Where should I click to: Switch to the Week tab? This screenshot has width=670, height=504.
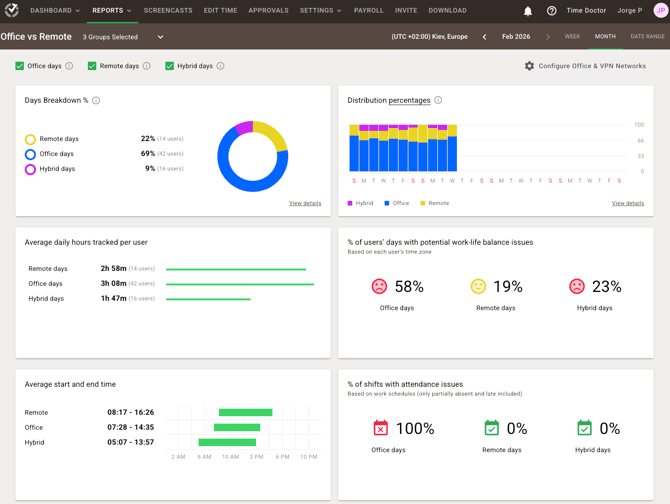coord(572,37)
